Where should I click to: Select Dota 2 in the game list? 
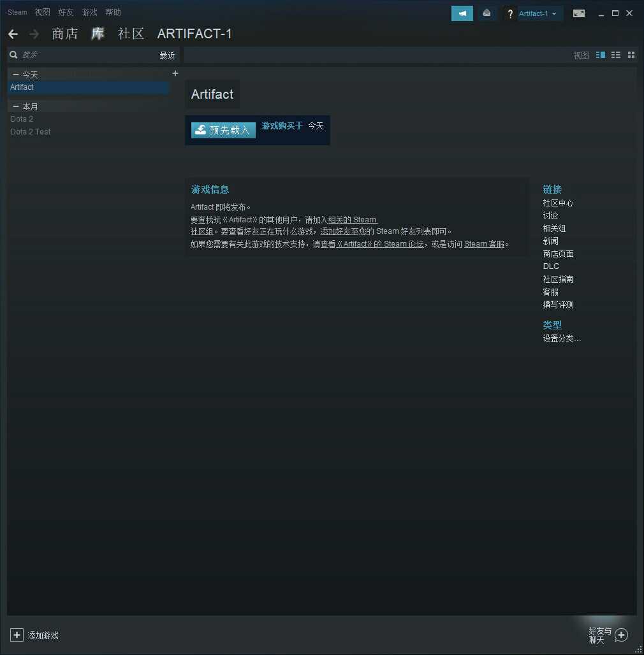22,119
